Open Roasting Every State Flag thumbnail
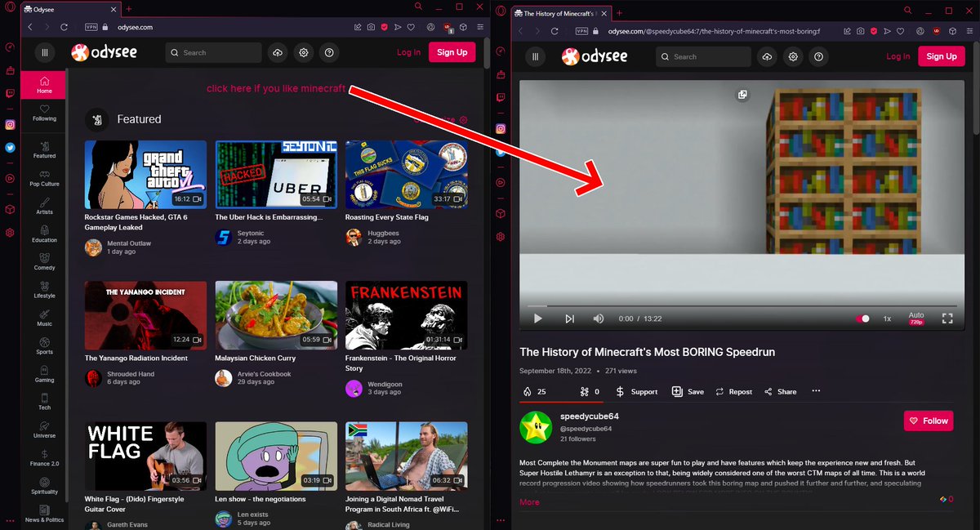Viewport: 980px width, 530px height. (x=406, y=175)
